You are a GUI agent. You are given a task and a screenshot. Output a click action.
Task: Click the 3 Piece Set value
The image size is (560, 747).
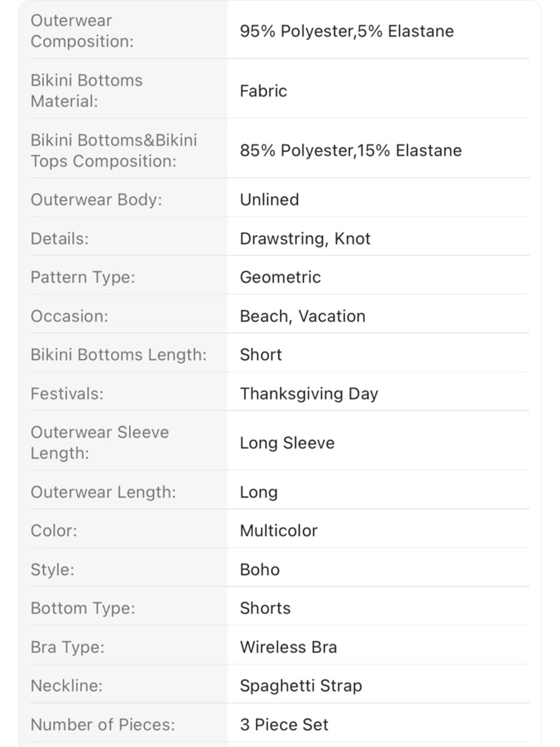pos(284,725)
